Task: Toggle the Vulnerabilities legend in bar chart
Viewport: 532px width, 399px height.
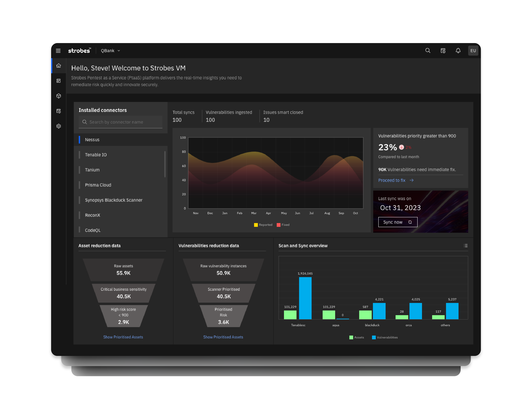Action: pos(385,337)
